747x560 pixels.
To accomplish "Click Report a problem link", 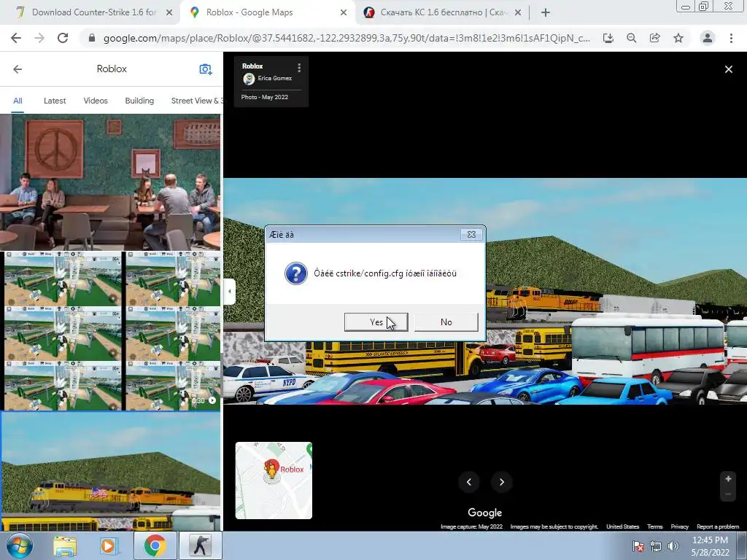I will click(718, 526).
